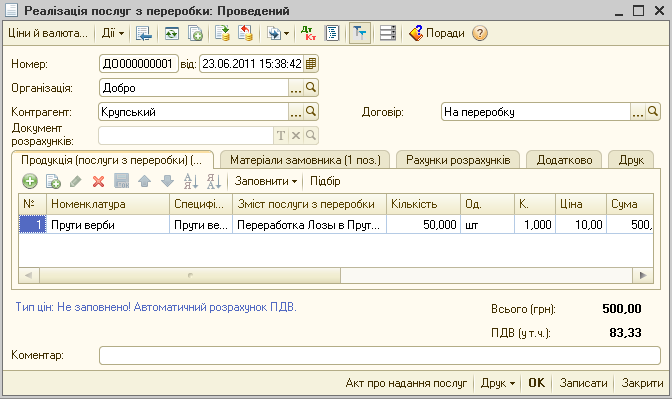Open the Друк tab
The image size is (672, 399).
pos(631,160)
